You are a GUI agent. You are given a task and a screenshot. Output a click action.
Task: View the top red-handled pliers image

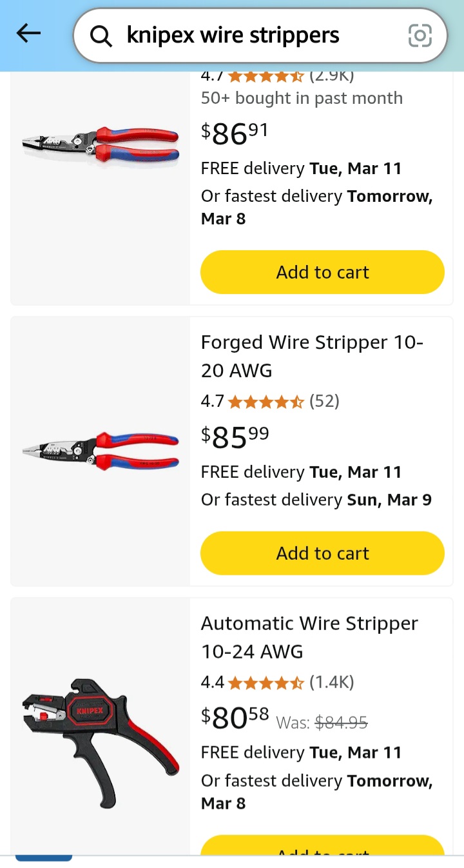tap(101, 145)
